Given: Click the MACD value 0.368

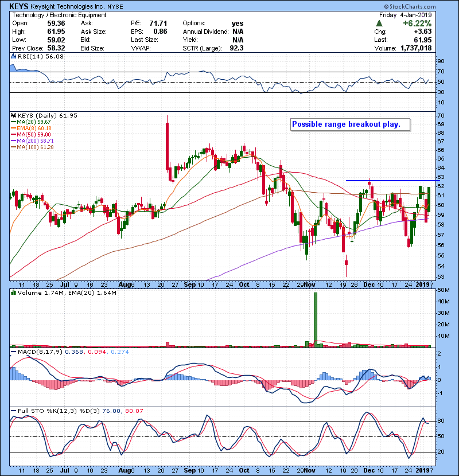Looking at the screenshot, I should pos(73,352).
